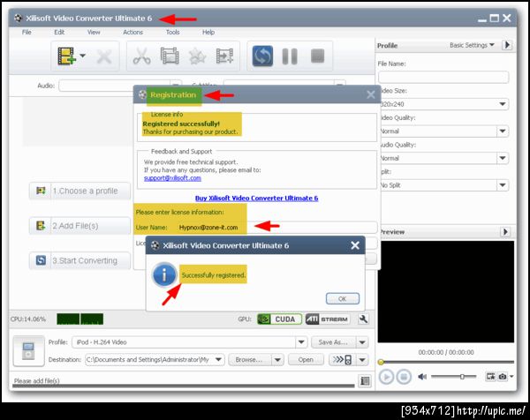
Task: Open the Browse dropdown arrow
Action: (277, 360)
